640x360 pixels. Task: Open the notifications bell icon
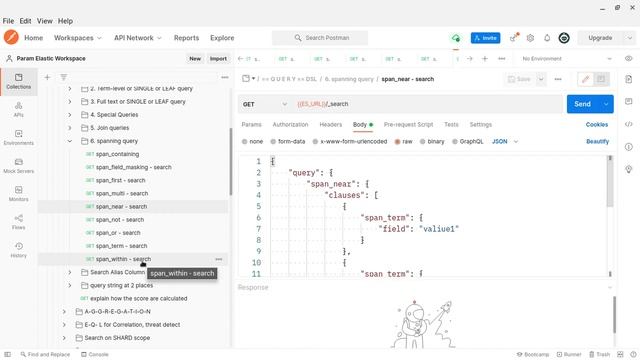[x=547, y=38]
